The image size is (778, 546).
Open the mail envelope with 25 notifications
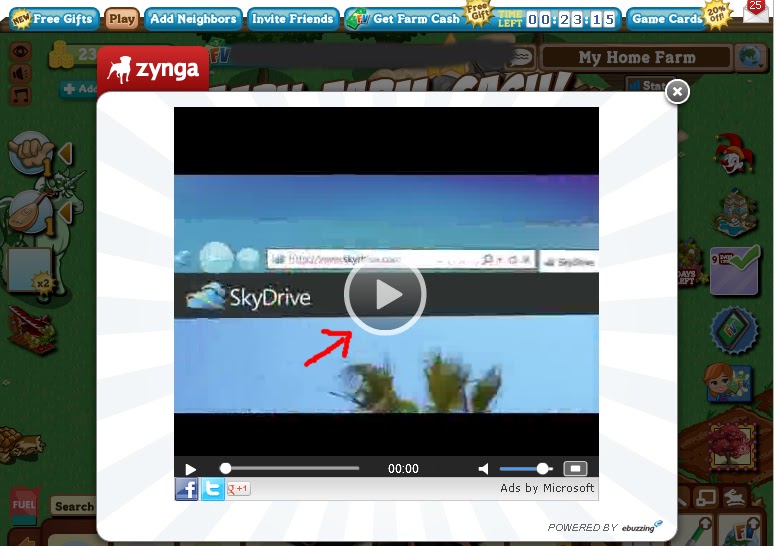755,11
